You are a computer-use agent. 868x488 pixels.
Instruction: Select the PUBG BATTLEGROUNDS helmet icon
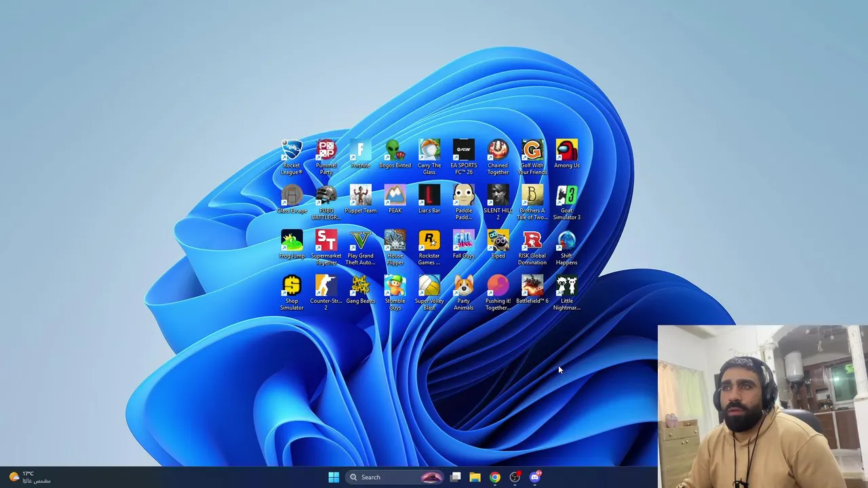[326, 202]
